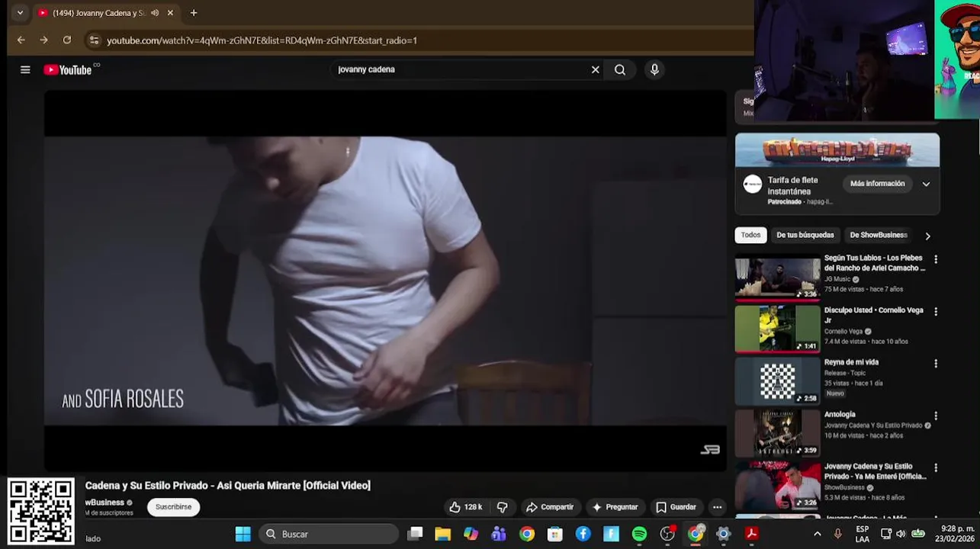Image resolution: width=980 pixels, height=549 pixels.
Task: Play the Reyna de mi vida thumbnail
Action: [x=777, y=381]
